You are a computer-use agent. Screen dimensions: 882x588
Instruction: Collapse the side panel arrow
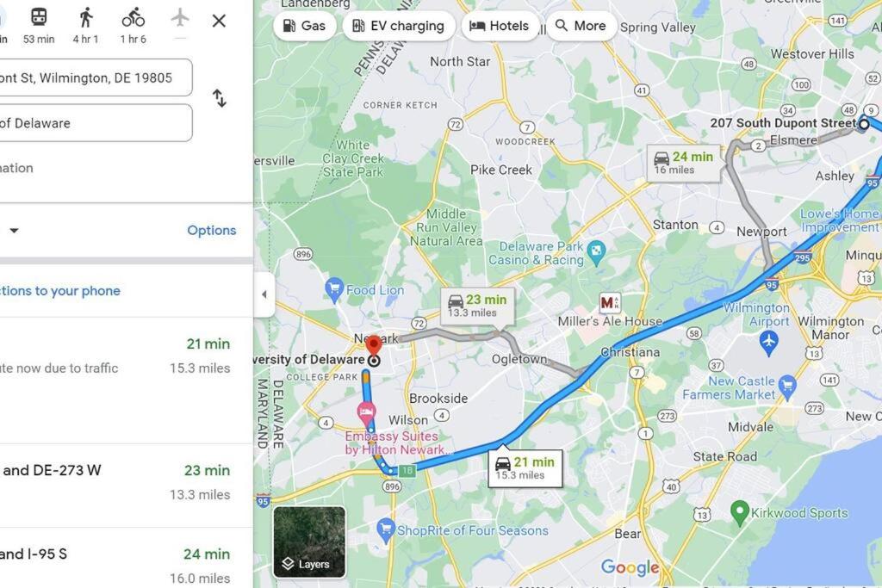point(264,294)
